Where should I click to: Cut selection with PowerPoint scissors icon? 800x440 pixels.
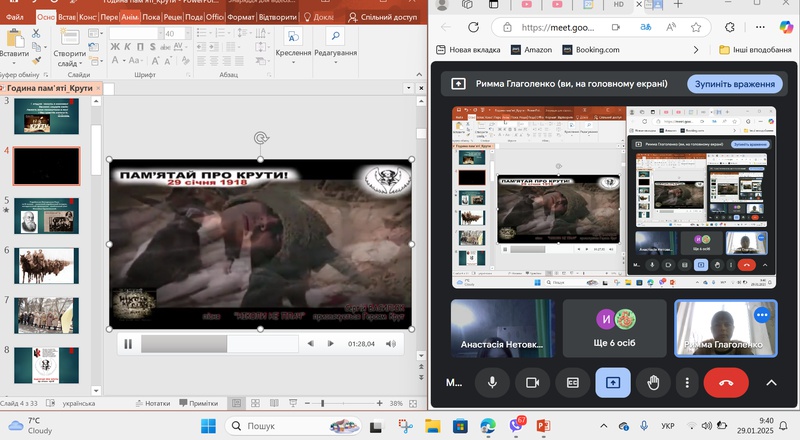click(36, 34)
